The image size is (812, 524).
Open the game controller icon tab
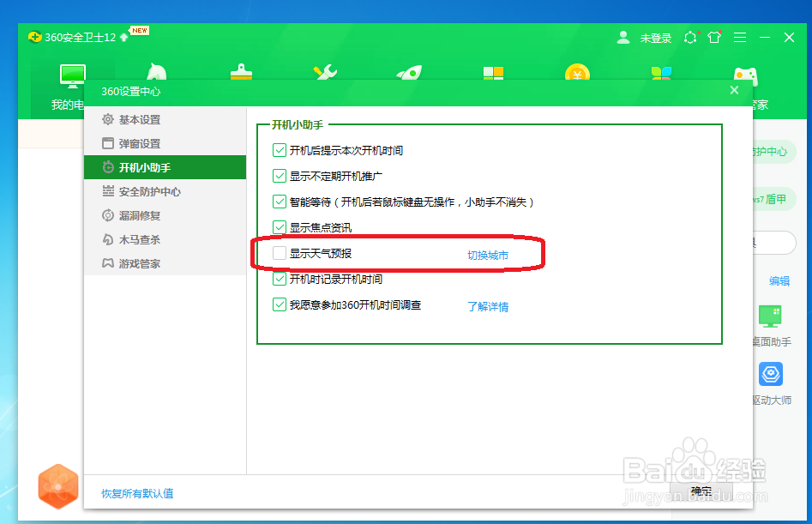pyautogui.click(x=746, y=76)
